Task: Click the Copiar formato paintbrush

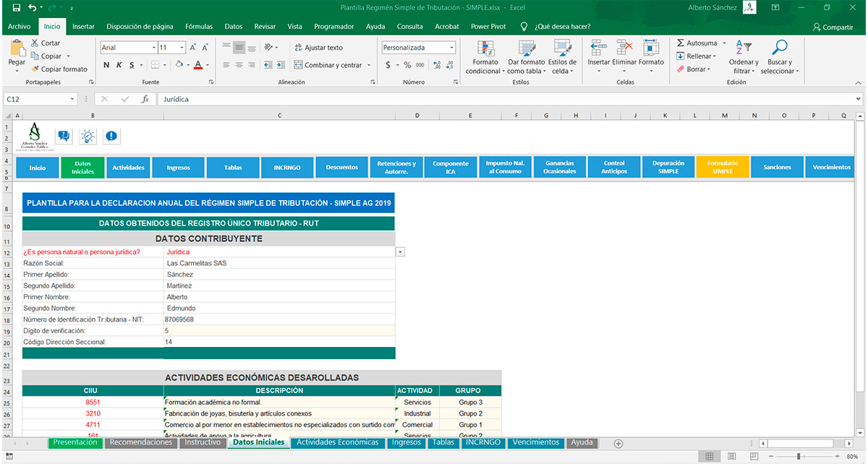Action: click(x=35, y=69)
